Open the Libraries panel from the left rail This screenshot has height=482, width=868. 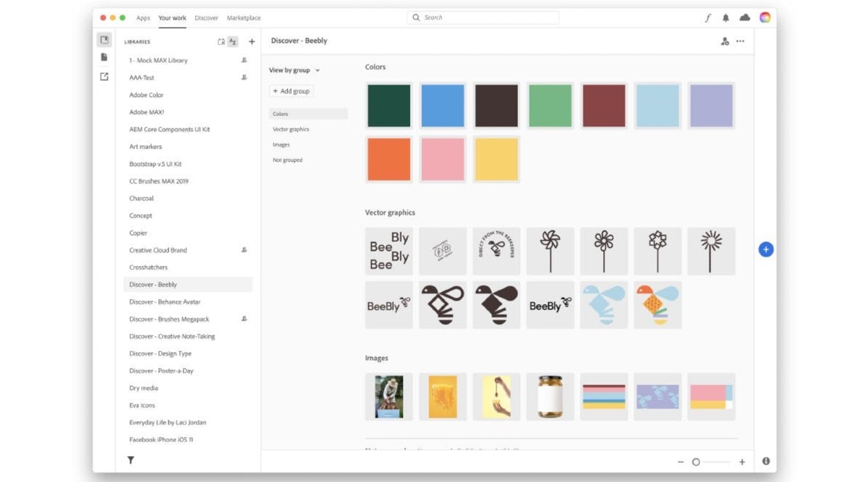pyautogui.click(x=104, y=40)
